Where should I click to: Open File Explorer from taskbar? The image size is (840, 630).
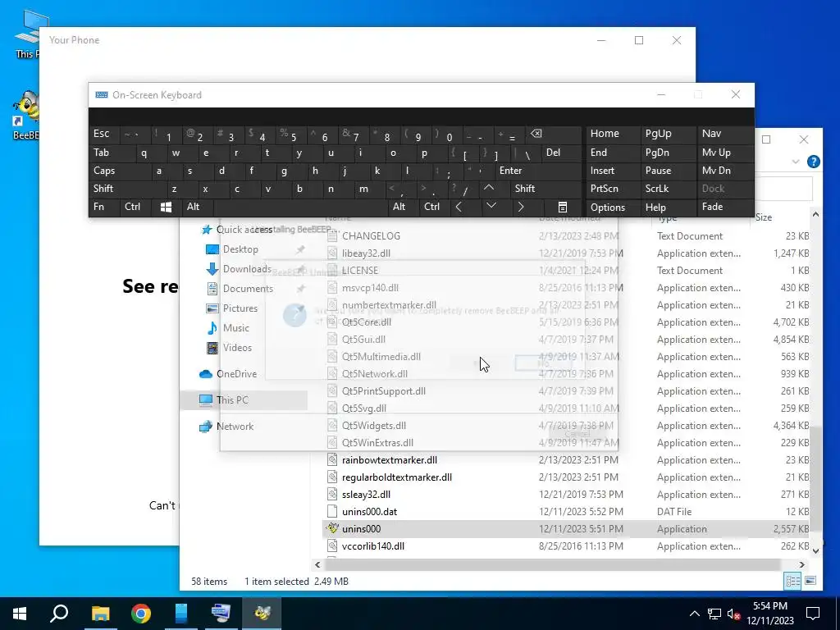point(100,614)
